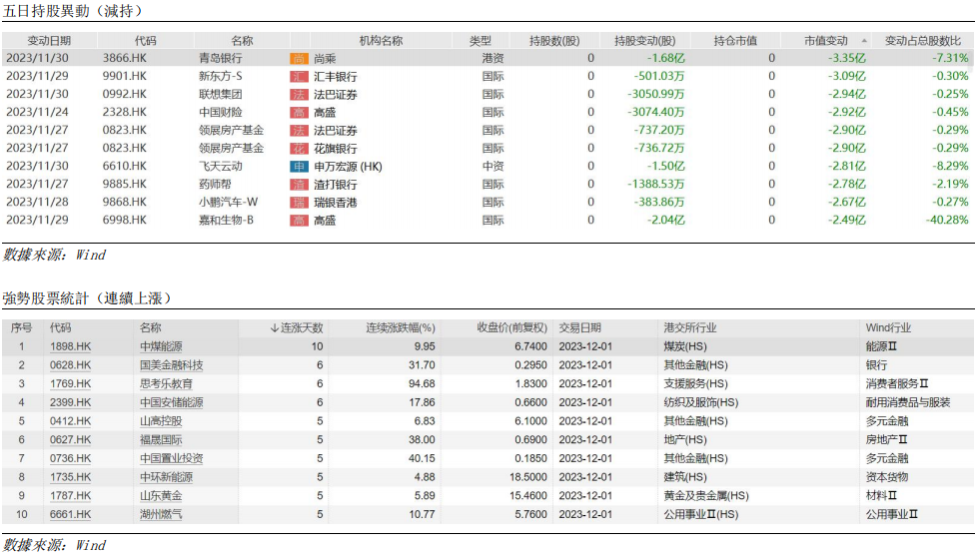Open the 国美金融科技 stock name link
Viewport: 980px width, 558px height.
click(172, 365)
